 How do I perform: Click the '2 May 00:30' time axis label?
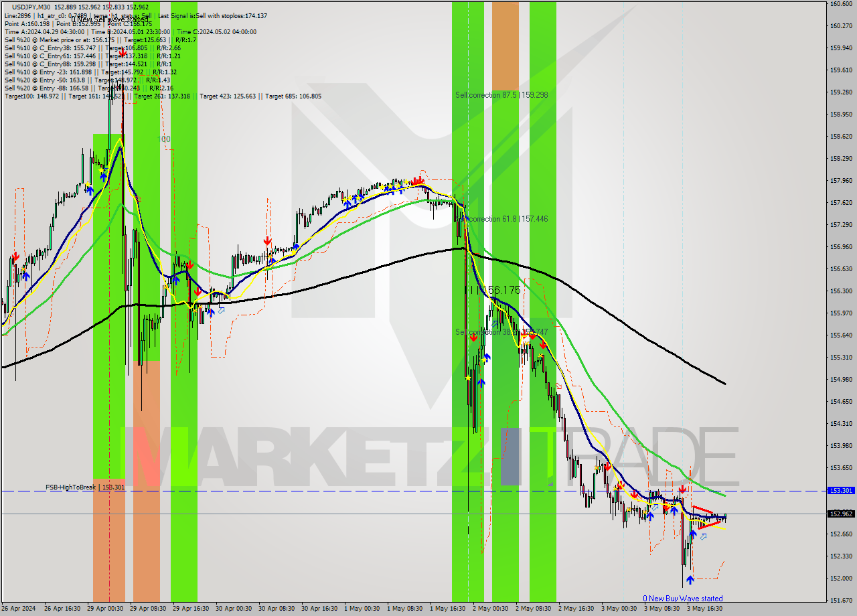[x=491, y=609]
